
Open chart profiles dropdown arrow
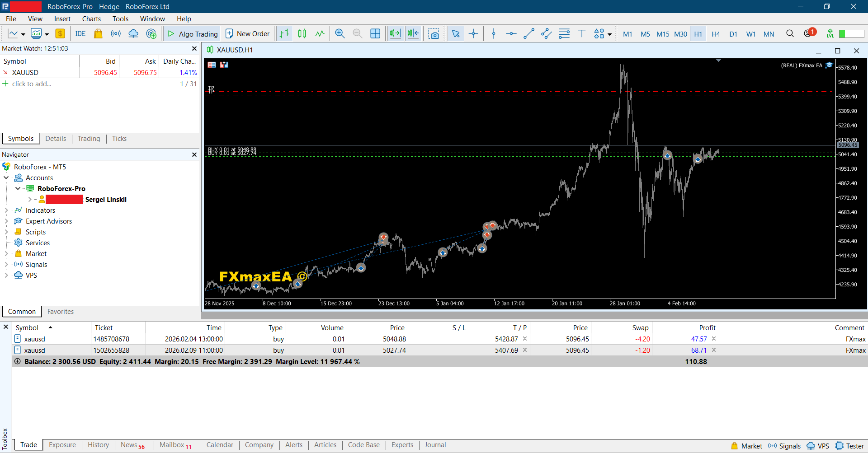[47, 34]
